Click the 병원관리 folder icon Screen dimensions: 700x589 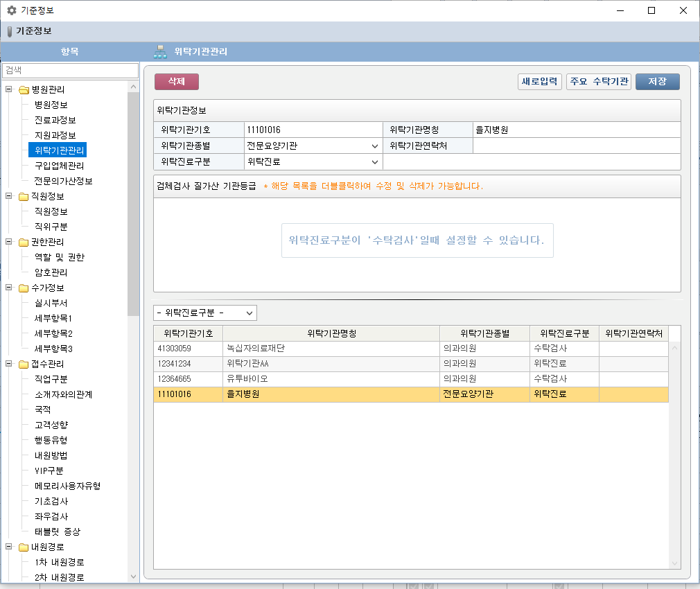24,89
